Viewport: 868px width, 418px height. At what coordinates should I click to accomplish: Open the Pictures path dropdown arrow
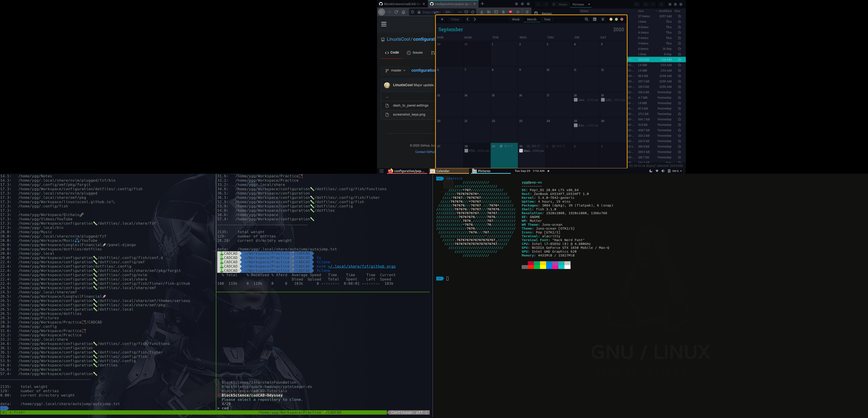click(x=589, y=4)
